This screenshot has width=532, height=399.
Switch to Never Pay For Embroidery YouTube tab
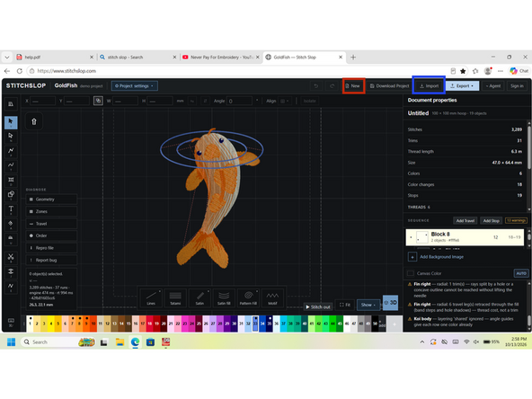pyautogui.click(x=220, y=58)
